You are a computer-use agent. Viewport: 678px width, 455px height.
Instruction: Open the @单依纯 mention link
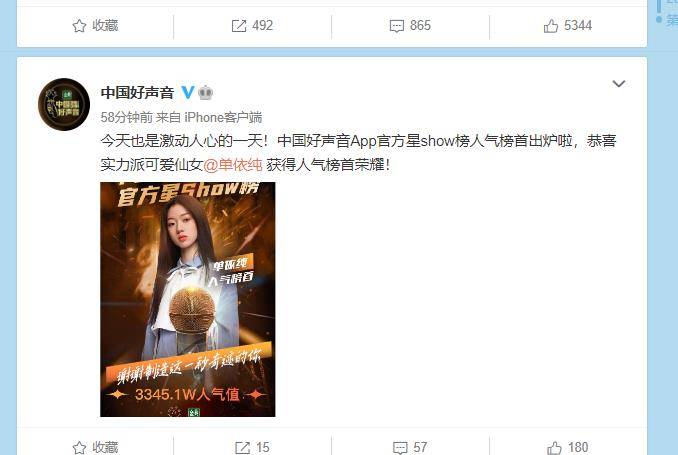pyautogui.click(x=233, y=164)
